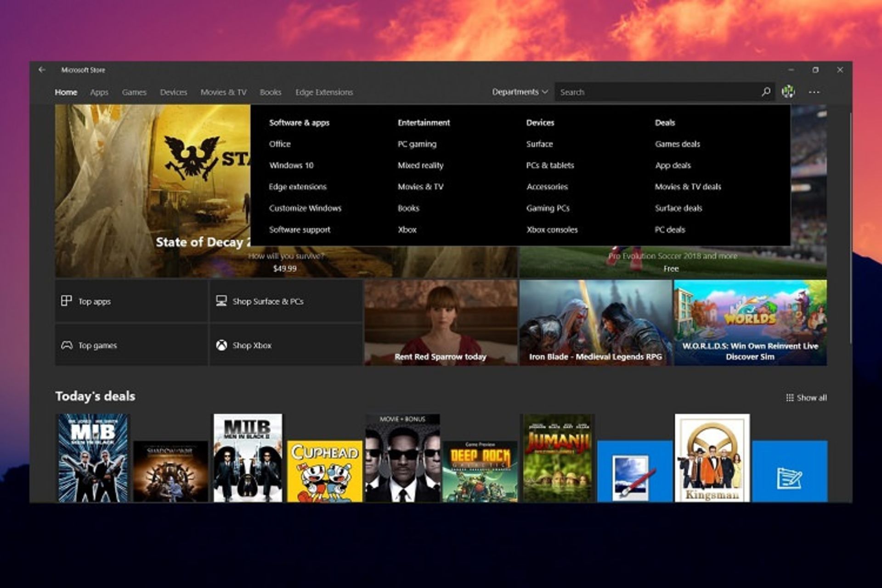Select PC deals
882x588 pixels.
(670, 230)
